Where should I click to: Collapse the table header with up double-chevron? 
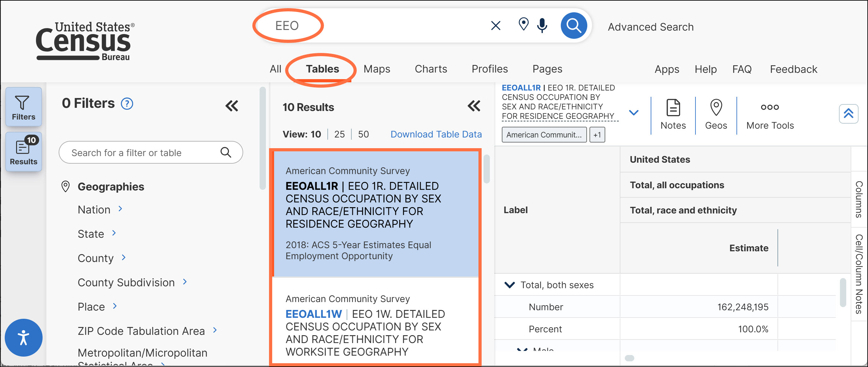coord(848,114)
